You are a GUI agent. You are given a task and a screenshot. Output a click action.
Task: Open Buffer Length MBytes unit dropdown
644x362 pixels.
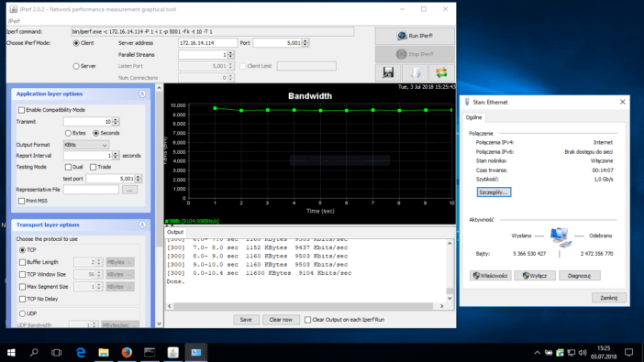(120, 262)
